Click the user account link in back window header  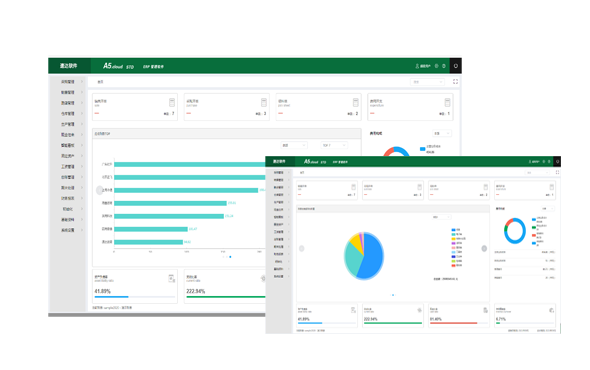(x=423, y=66)
